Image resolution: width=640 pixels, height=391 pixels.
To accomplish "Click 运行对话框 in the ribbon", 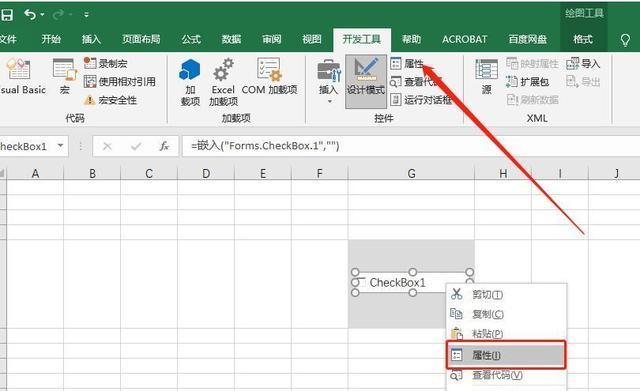I will [420, 100].
